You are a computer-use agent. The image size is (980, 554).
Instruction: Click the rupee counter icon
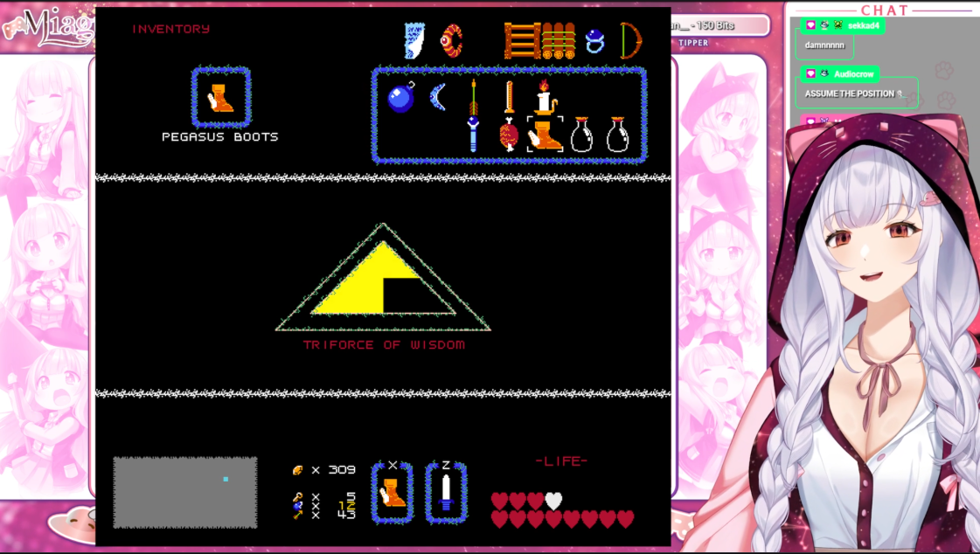pyautogui.click(x=298, y=470)
